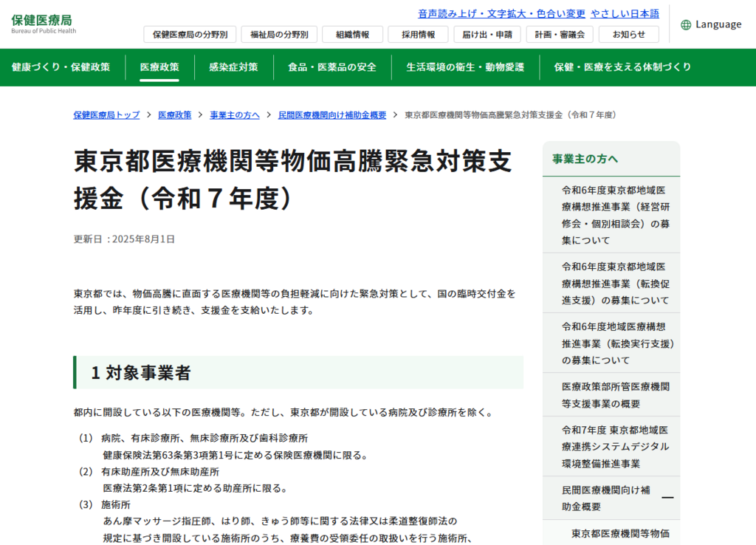The image size is (756, 545).
Task: Click the page title 東京都医療機関等物価高騰緊急対策支援金
Action: click(x=293, y=179)
